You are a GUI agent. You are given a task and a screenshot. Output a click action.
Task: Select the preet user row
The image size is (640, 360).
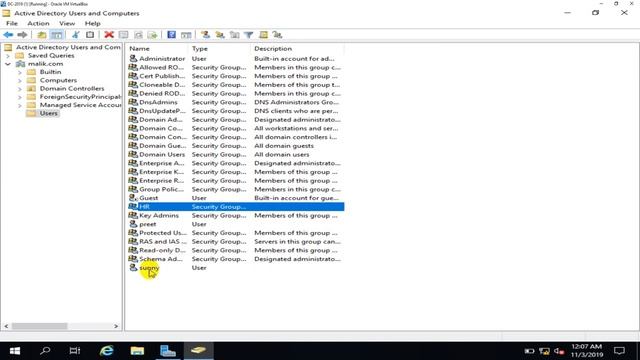[236, 224]
